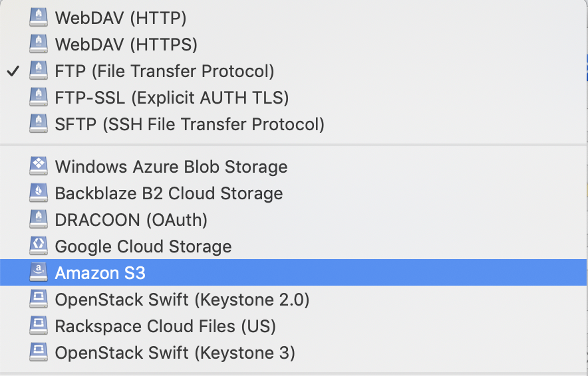The height and width of the screenshot is (376, 588).
Task: Select Google Cloud Storage option
Action: tap(293, 246)
